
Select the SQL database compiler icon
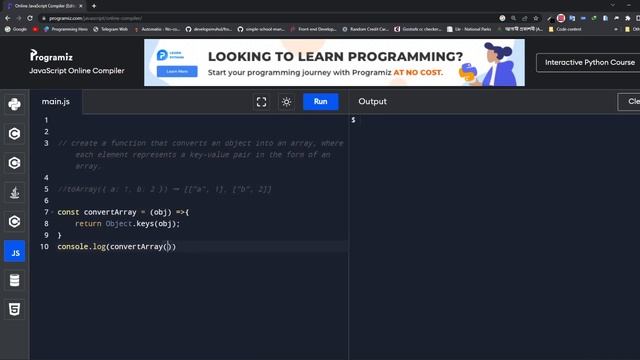click(14, 280)
